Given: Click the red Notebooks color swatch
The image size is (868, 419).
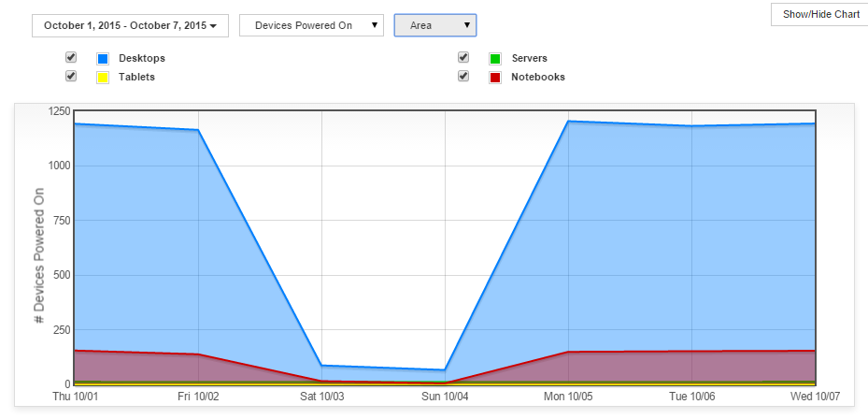Looking at the screenshot, I should click(x=495, y=77).
